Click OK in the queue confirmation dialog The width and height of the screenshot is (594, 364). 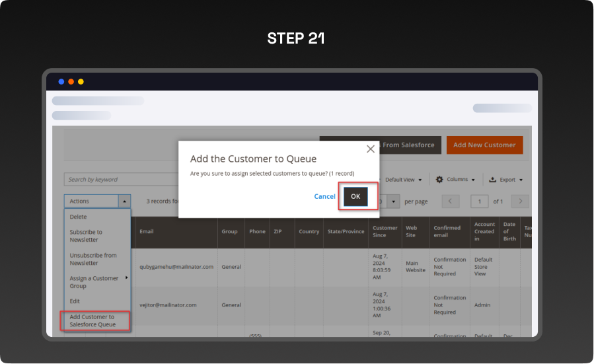355,197
